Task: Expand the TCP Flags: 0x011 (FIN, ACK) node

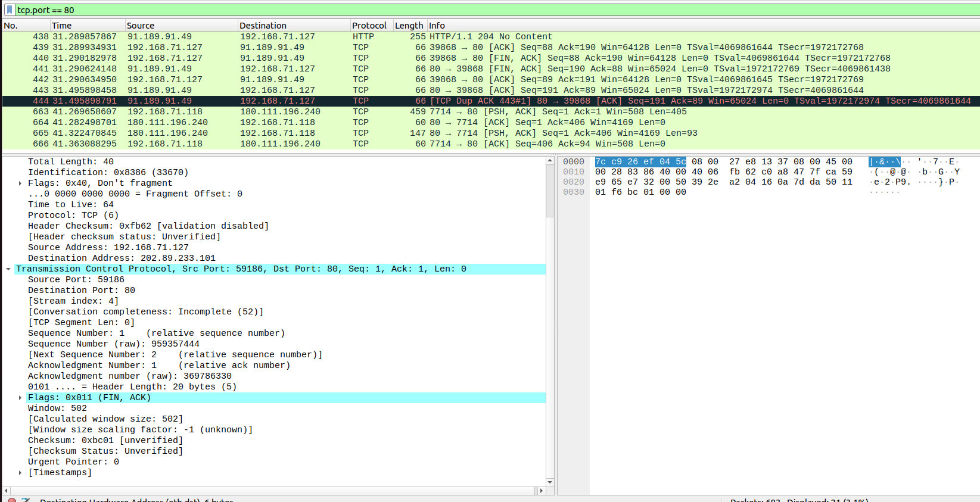Action: [20, 398]
